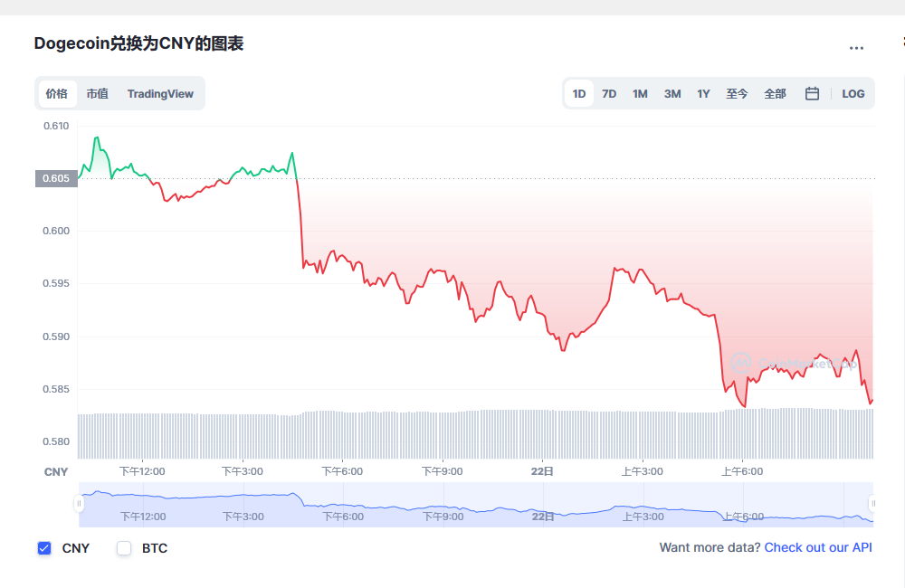Select the 1Y time range
Viewport: 905px width, 588px height.
[x=703, y=93]
